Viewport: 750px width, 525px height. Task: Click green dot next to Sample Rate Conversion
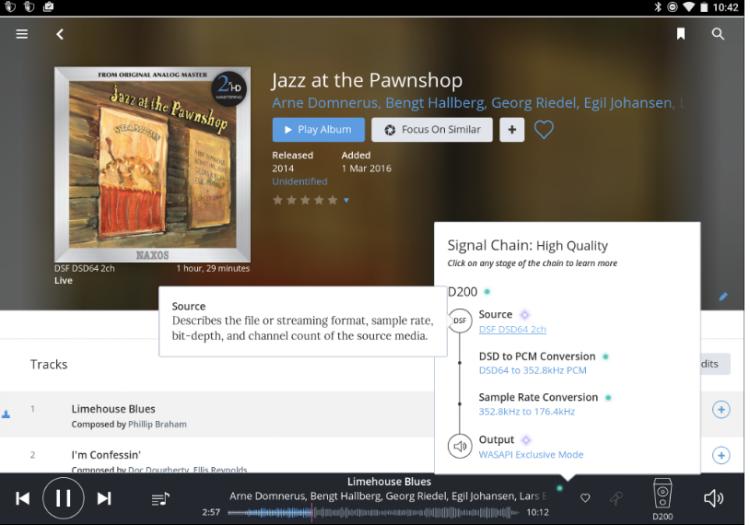click(608, 397)
